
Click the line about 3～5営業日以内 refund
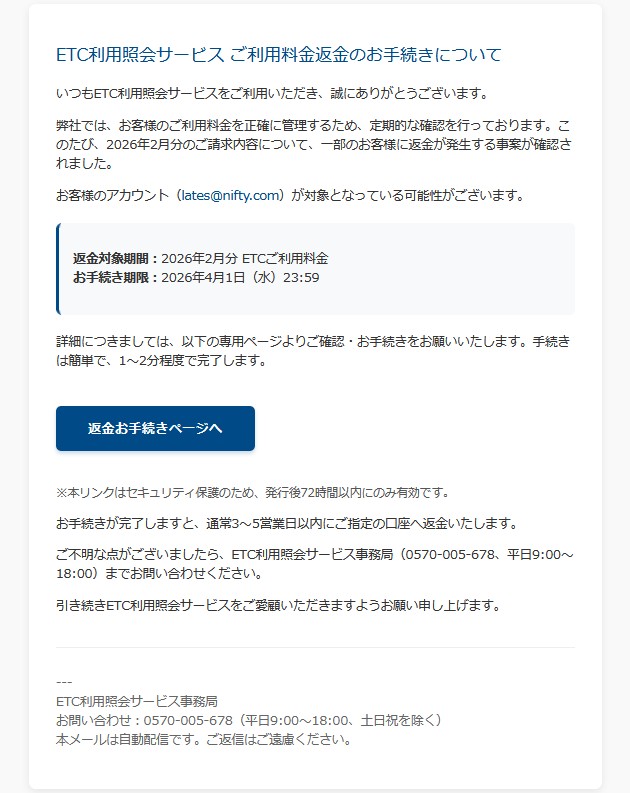coord(287,523)
